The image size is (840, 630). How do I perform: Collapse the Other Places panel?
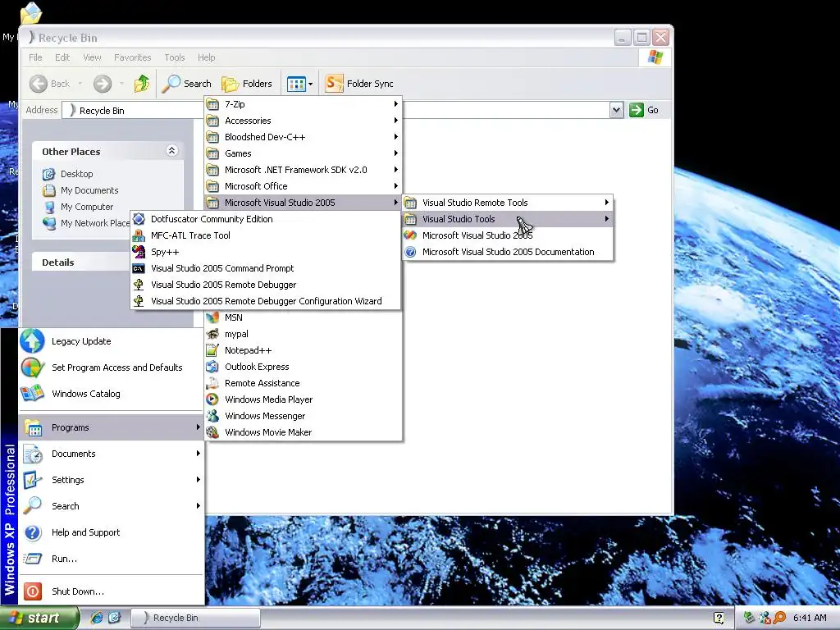tap(171, 151)
